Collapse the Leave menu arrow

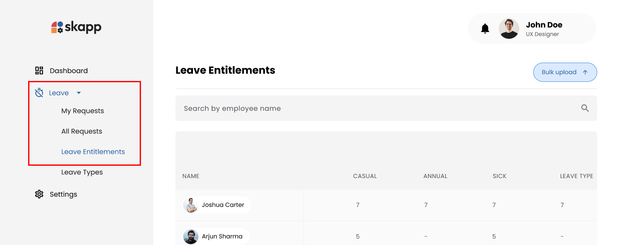(79, 93)
